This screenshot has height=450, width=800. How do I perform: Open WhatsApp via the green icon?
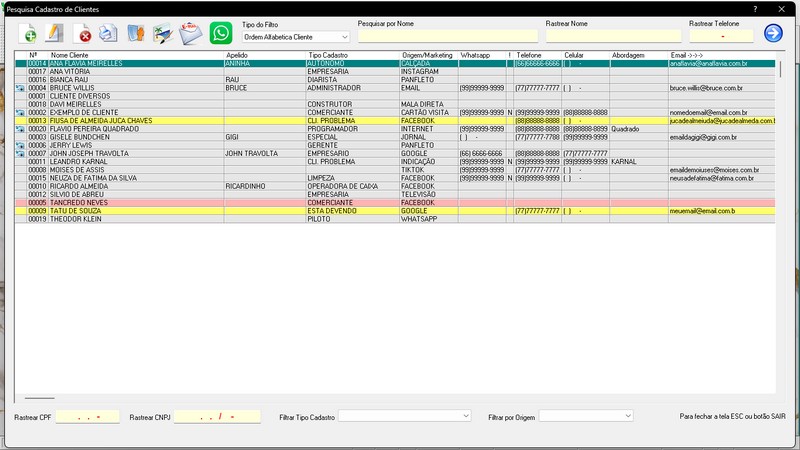click(221, 33)
